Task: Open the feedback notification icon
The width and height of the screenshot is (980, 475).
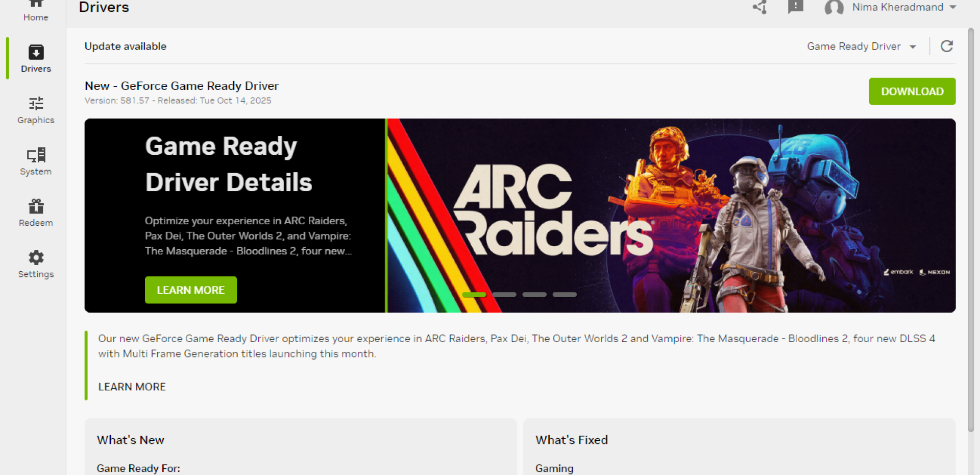Action: click(x=795, y=7)
